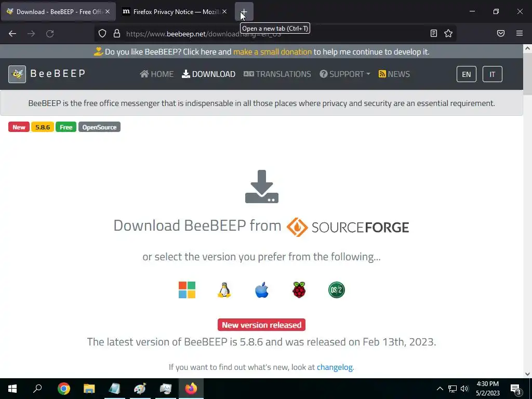Choose the Apple macOS version icon

point(262,290)
